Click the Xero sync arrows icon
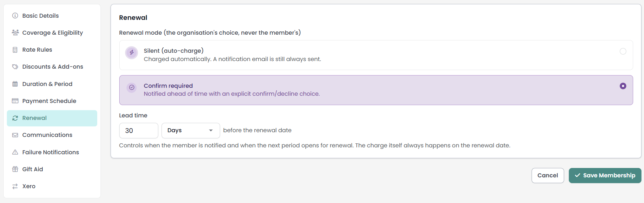Screen dimensions: 644x203 point(15,186)
